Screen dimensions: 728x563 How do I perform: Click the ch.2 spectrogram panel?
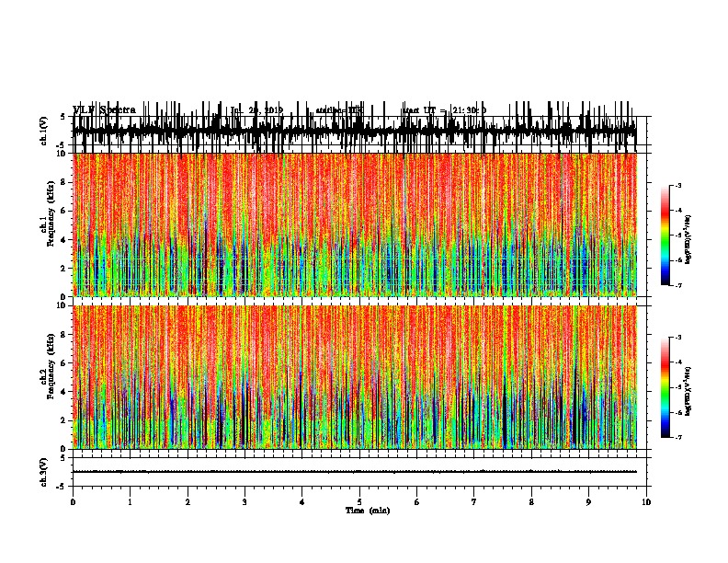point(355,377)
